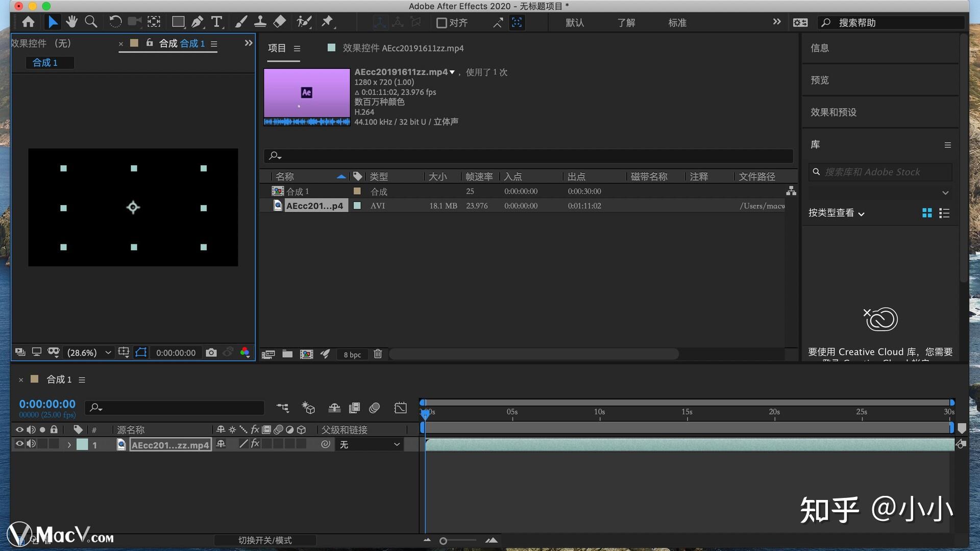Image resolution: width=980 pixels, height=551 pixels.
Task: Toggle lock switch for layer 1
Action: (x=54, y=444)
